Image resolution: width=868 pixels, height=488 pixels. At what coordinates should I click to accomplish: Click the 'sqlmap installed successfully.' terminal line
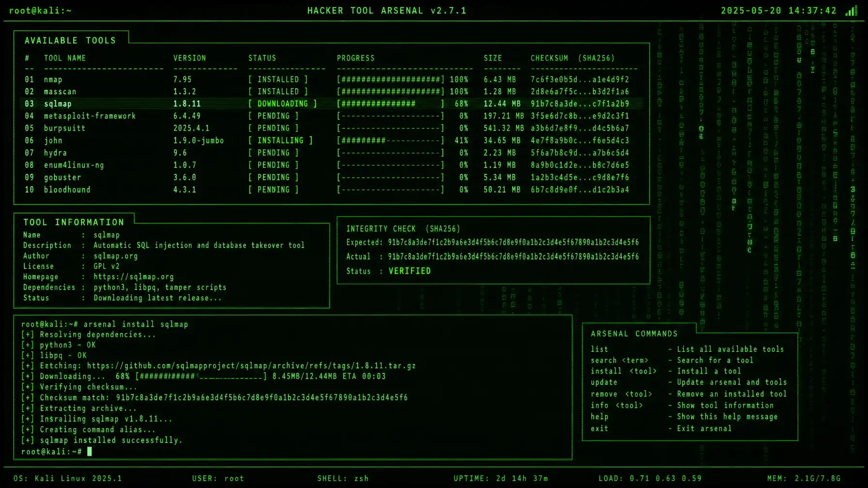pyautogui.click(x=111, y=441)
